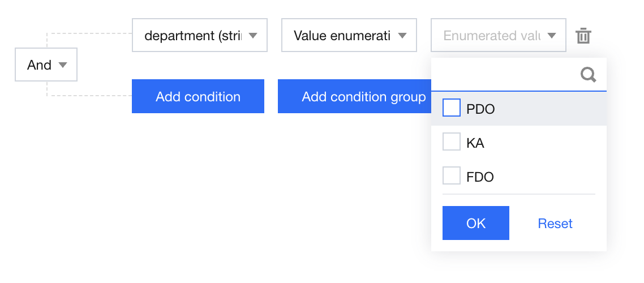This screenshot has height=283, width=644.
Task: Delete the department condition with trash icon
Action: [583, 36]
